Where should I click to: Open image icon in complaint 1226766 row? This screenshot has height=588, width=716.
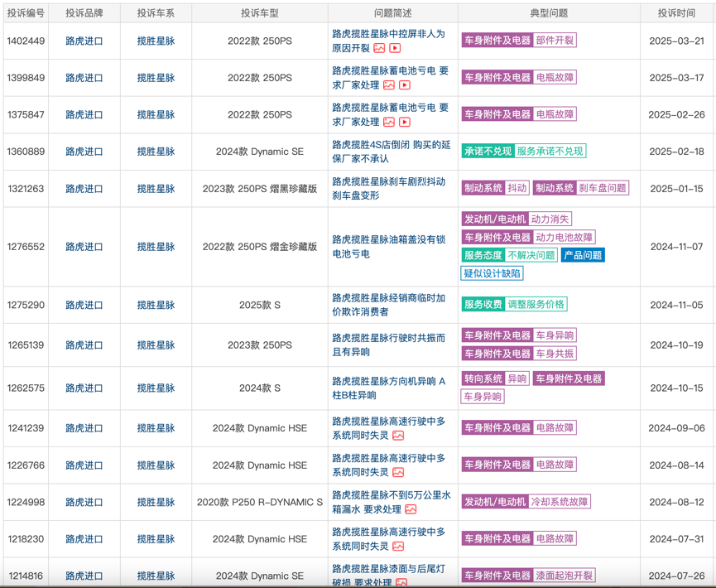coord(398,472)
